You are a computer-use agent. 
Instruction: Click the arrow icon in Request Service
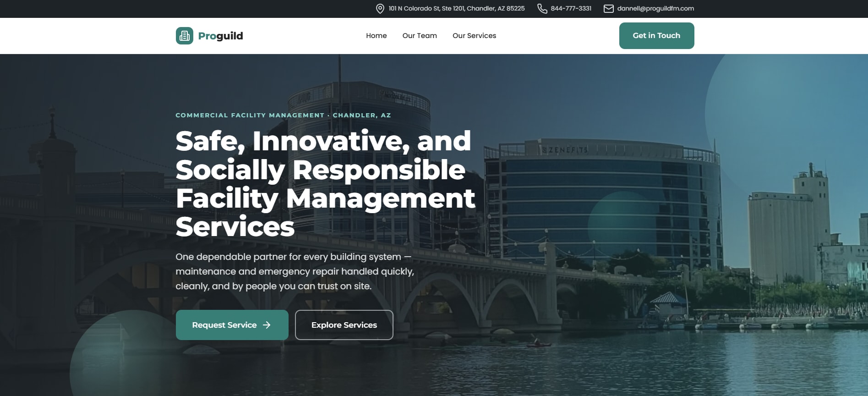click(267, 325)
